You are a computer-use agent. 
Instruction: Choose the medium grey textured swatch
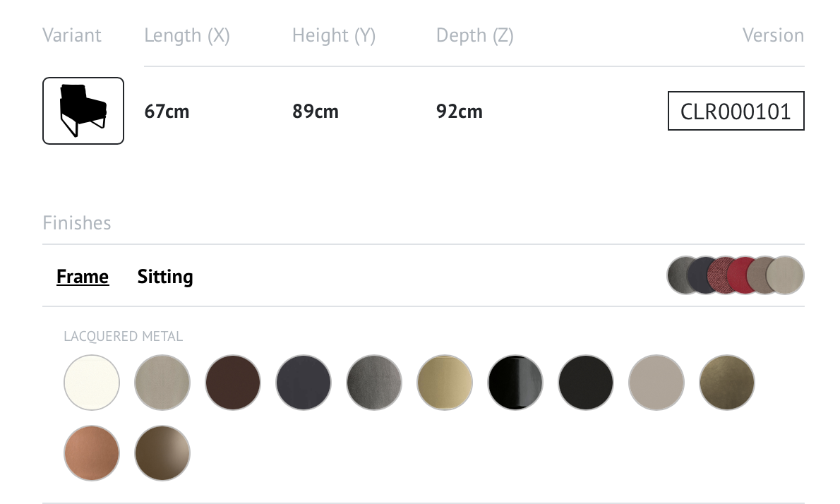click(x=374, y=383)
